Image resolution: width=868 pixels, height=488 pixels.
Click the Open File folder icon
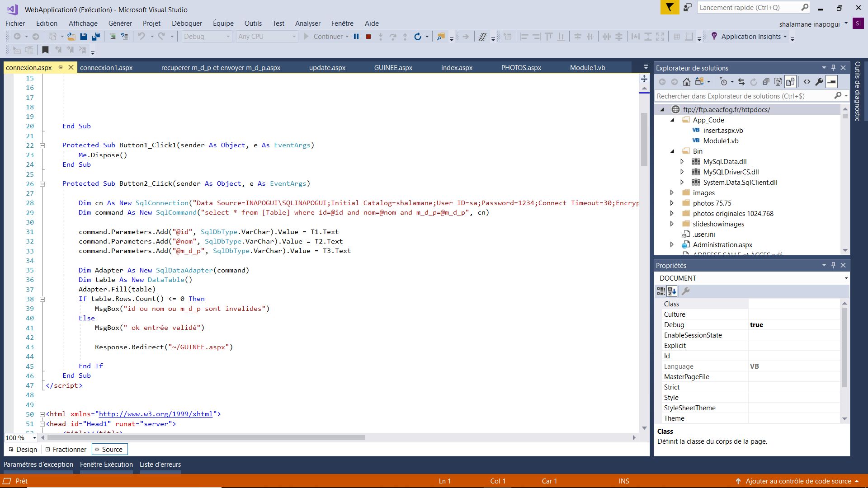71,37
